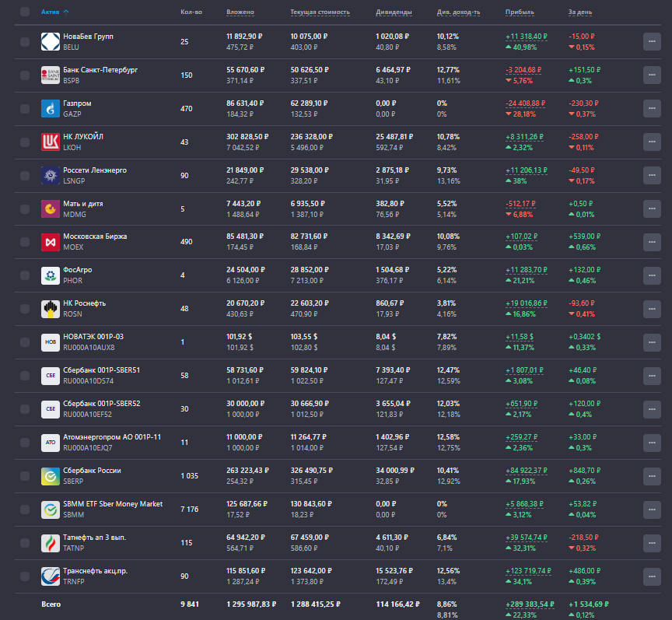
Task: Select the Татнефть ап 3 вып. name
Action: tap(94, 538)
